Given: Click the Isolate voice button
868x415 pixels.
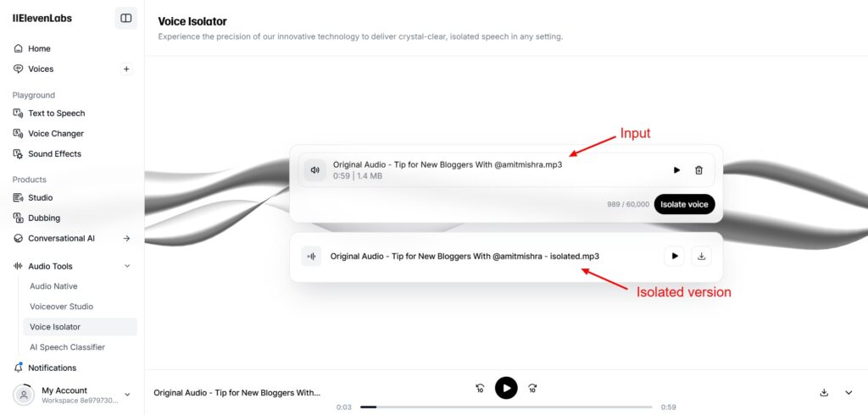Looking at the screenshot, I should tap(684, 204).
